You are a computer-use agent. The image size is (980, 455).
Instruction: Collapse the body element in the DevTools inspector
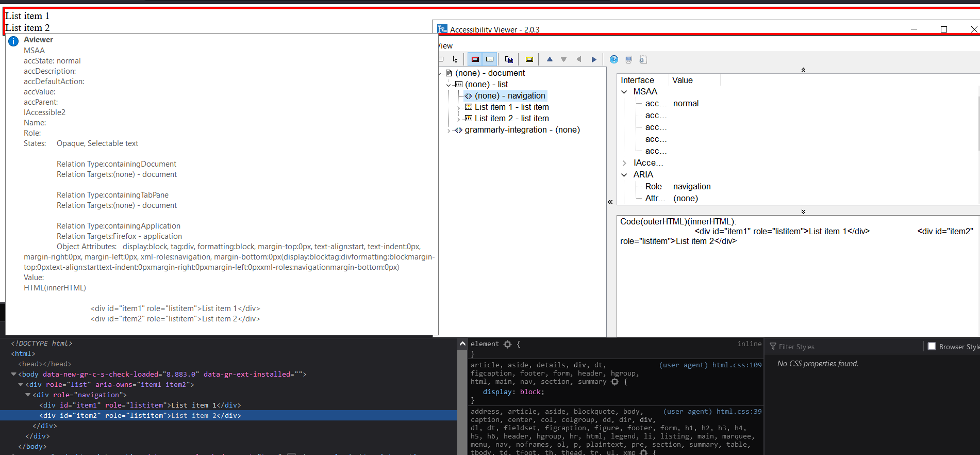13,375
